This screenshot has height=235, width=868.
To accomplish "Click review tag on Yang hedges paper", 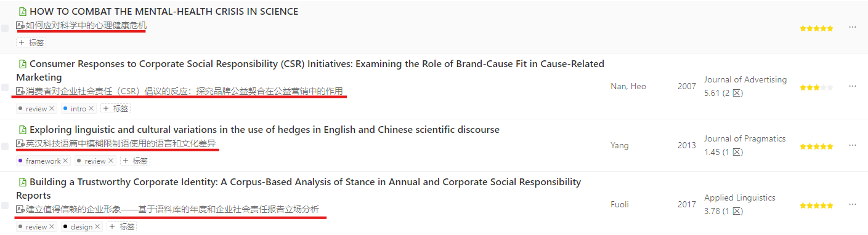I will coord(95,161).
